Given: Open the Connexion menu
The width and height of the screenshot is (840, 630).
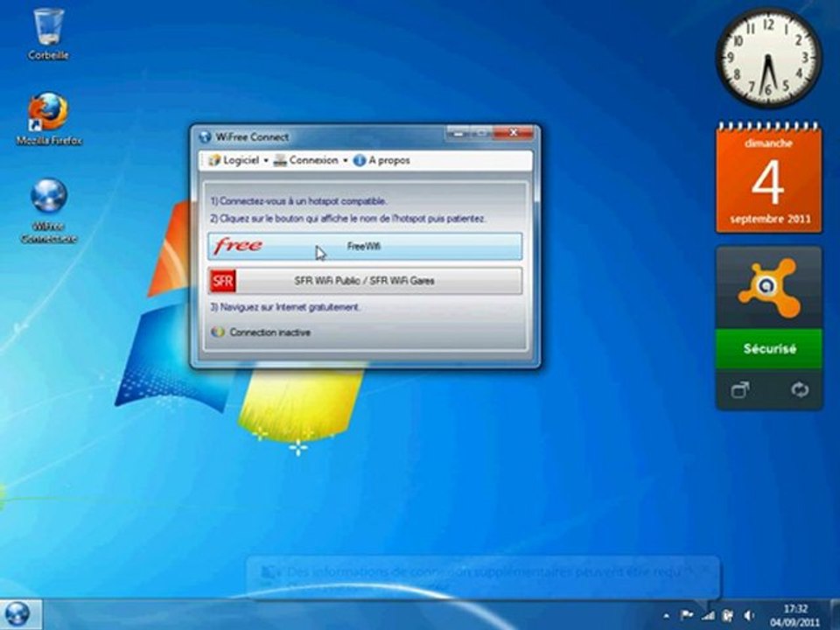Looking at the screenshot, I should (x=307, y=160).
